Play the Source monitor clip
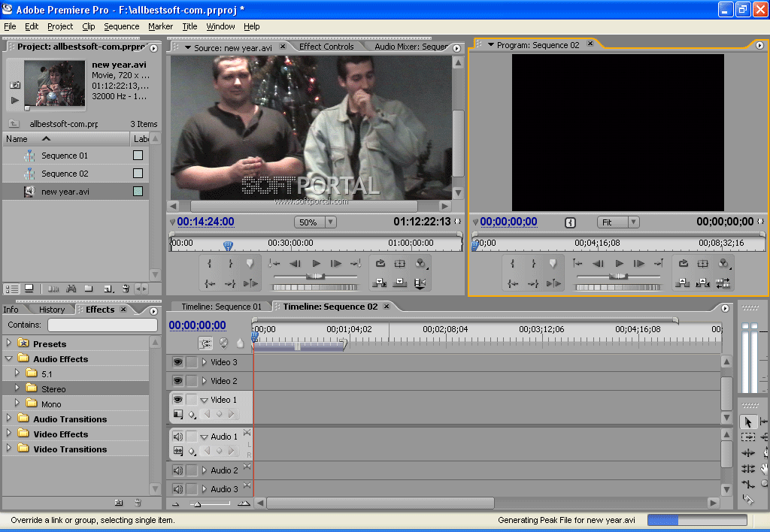Image resolution: width=770 pixels, height=532 pixels. point(317,263)
